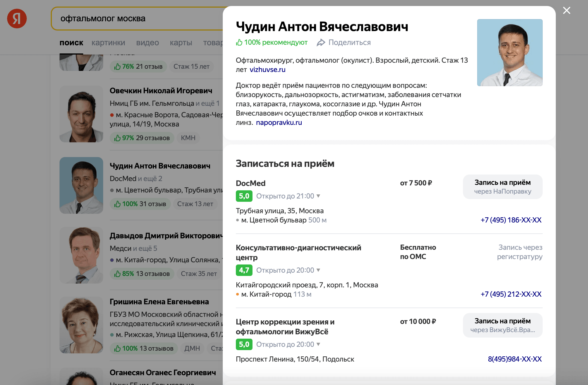Book appointment via ВижуВсё button
This screenshot has height=385, width=588.
[x=503, y=325]
